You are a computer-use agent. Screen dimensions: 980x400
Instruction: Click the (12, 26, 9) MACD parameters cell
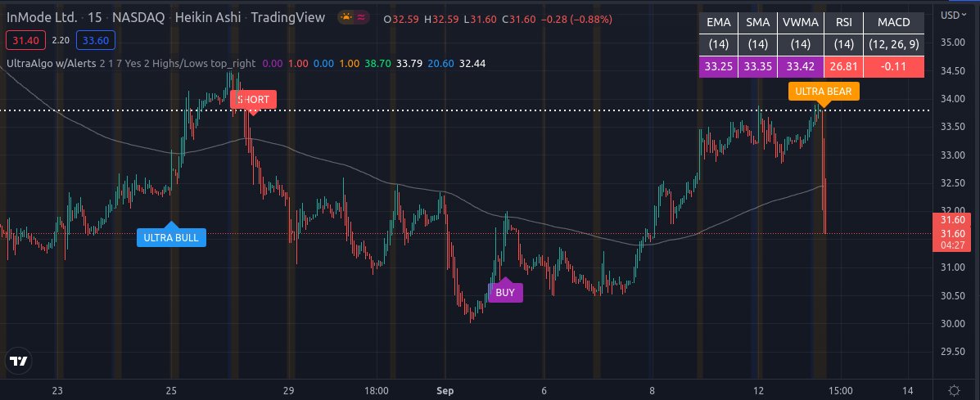894,44
